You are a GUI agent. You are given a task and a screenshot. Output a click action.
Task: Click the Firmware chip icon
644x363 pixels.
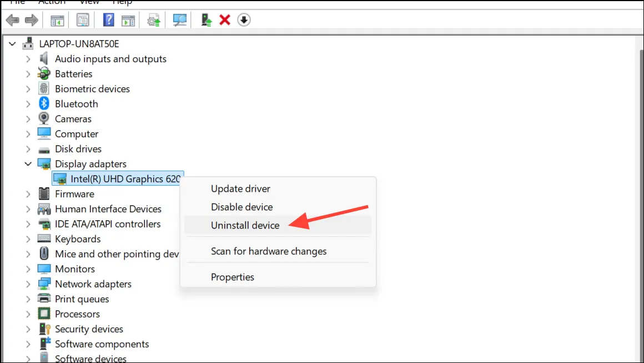click(44, 193)
